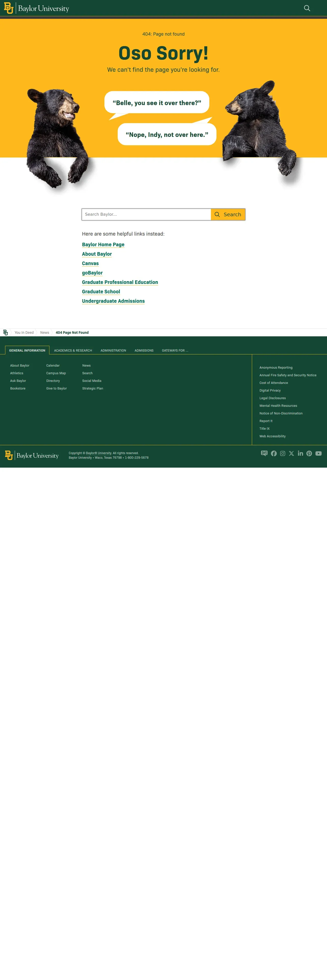The image size is (327, 980).
Task: Open the Baylor Proud [BP] social icon
Action: [264, 453]
